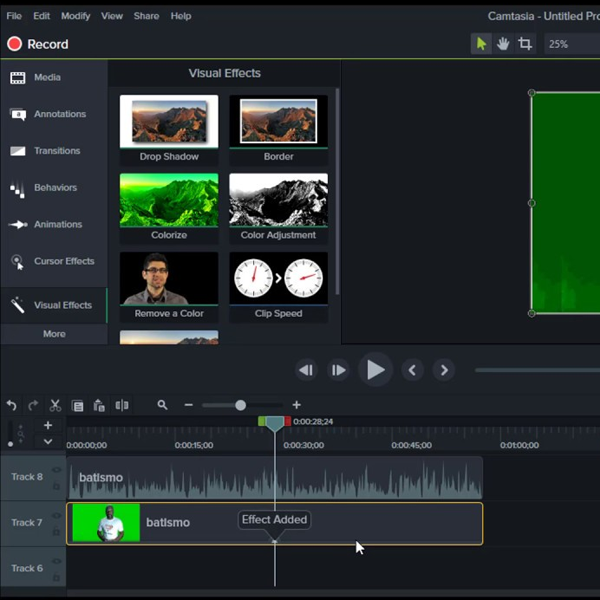Toggle the lock on Track 7

[x=57, y=530]
